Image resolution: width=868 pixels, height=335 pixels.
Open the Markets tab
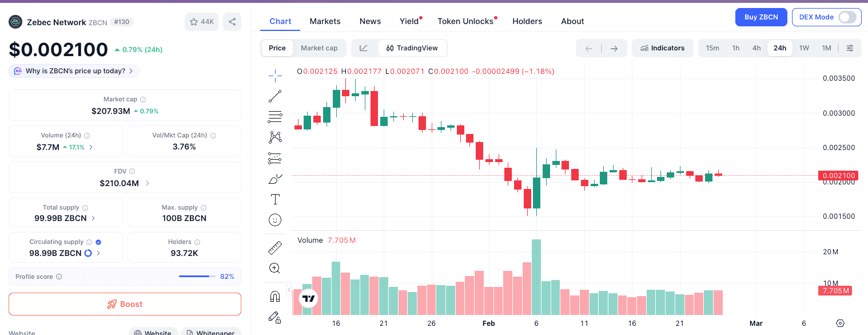coord(325,21)
